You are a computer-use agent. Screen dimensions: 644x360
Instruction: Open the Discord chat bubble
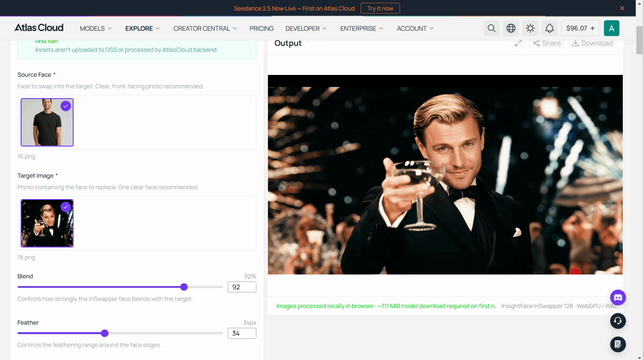coord(618,297)
